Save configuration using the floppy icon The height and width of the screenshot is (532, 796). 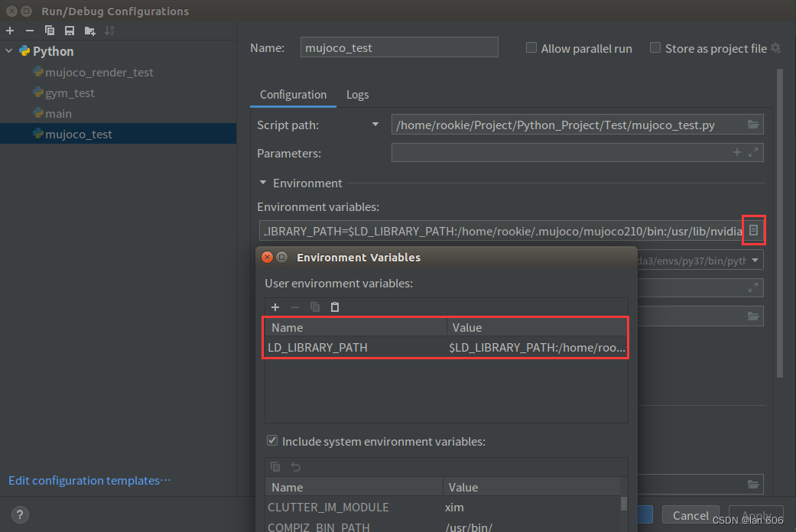pos(70,31)
